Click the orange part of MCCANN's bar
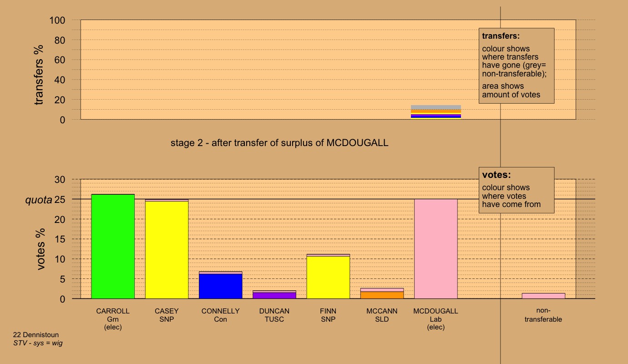Image resolution: width=628 pixels, height=364 pixels. click(x=382, y=295)
